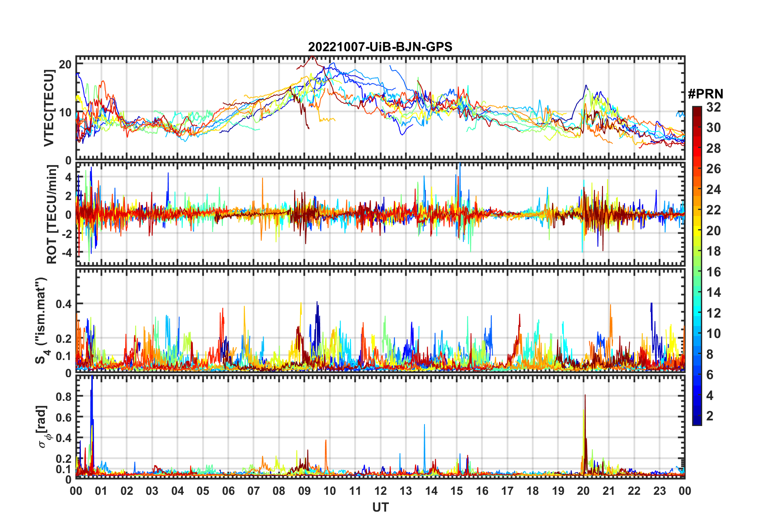Click colorbar tick label 6

[710, 375]
